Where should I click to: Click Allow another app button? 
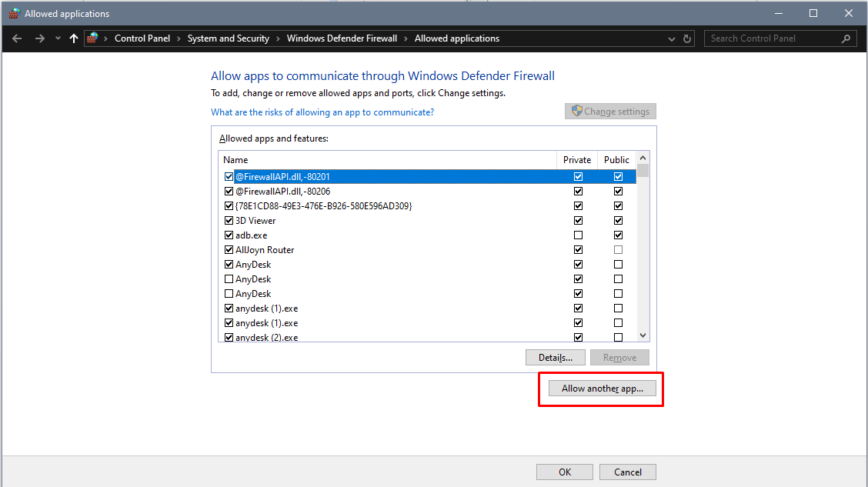(x=603, y=389)
